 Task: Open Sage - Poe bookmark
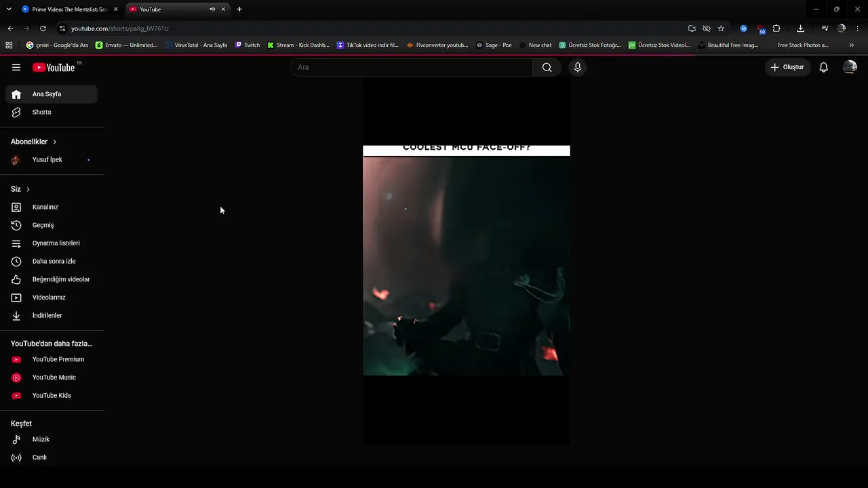point(494,45)
